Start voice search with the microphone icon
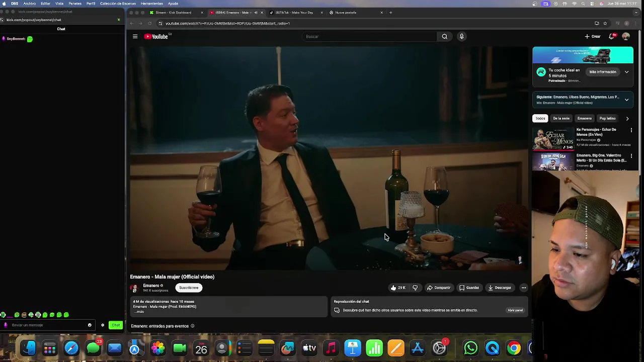The width and height of the screenshot is (644, 362). click(x=461, y=36)
